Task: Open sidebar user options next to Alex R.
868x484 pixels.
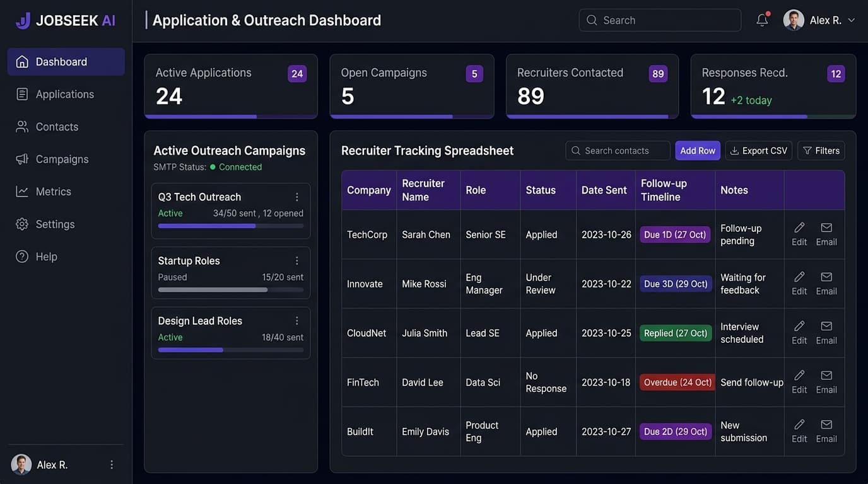Action: coord(112,464)
